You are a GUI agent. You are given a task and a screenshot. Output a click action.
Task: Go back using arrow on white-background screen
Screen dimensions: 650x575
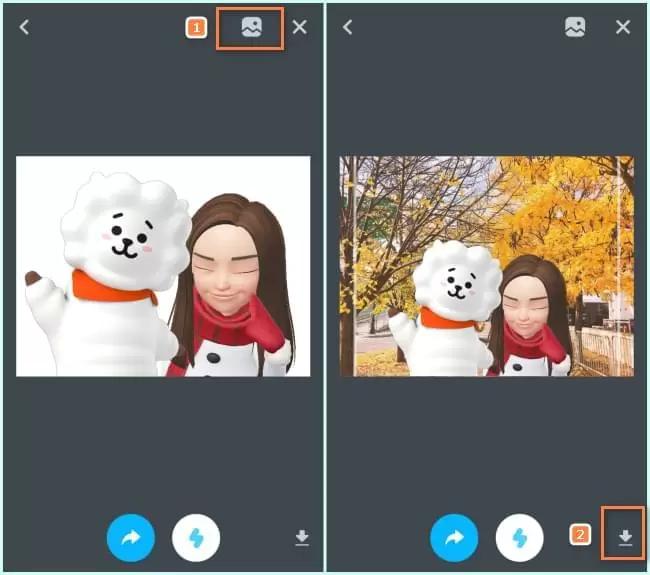tap(24, 28)
